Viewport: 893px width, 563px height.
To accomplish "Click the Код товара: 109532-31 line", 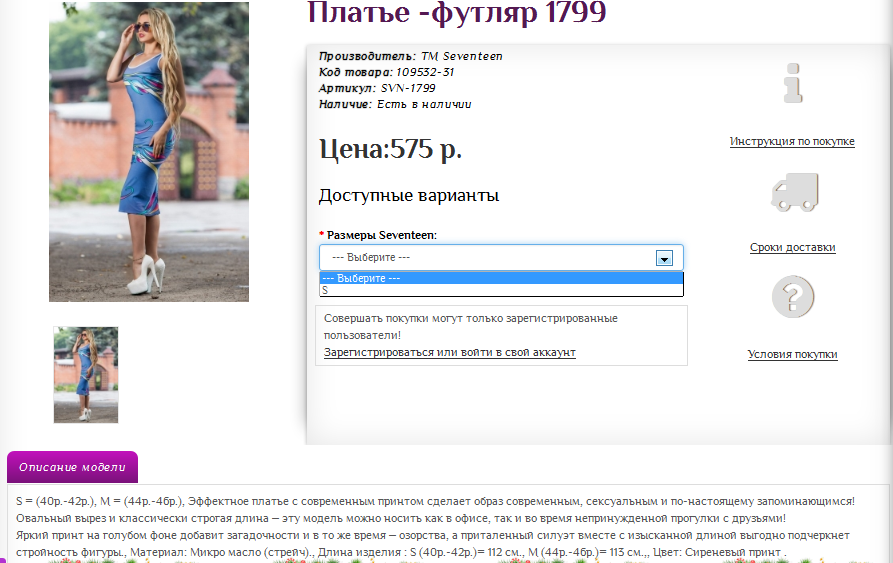I will 386,72.
